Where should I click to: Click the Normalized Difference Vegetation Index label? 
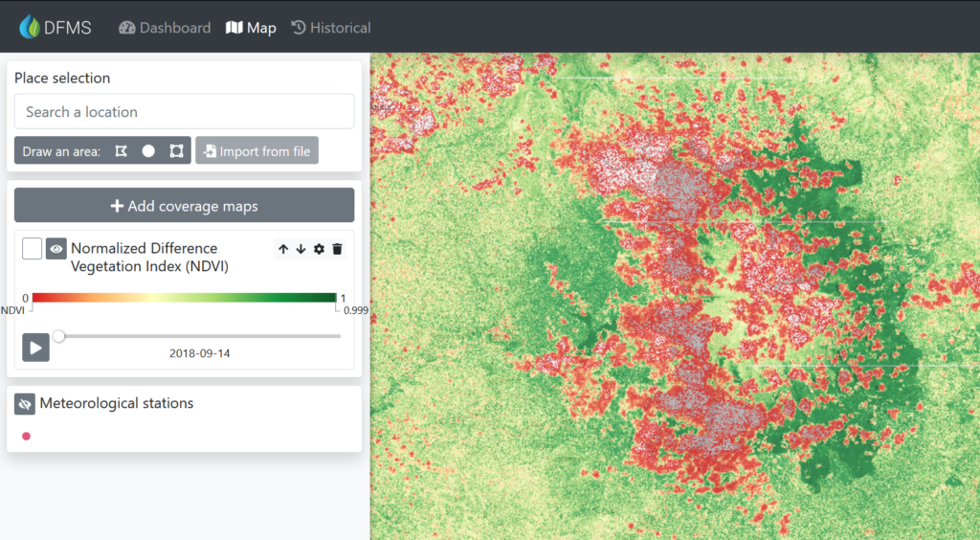click(150, 257)
